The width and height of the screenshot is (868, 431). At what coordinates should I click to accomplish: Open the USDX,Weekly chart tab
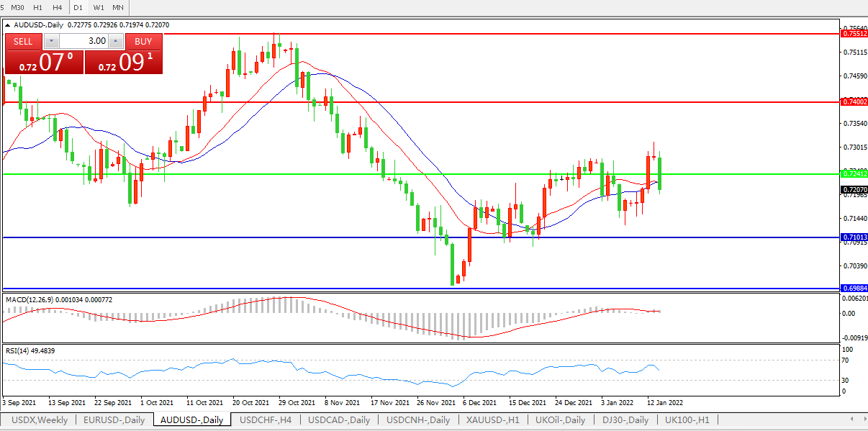[x=40, y=420]
